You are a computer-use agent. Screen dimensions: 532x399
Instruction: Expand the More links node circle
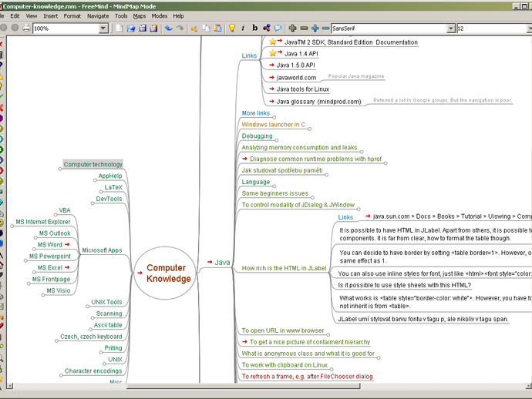[274, 117]
